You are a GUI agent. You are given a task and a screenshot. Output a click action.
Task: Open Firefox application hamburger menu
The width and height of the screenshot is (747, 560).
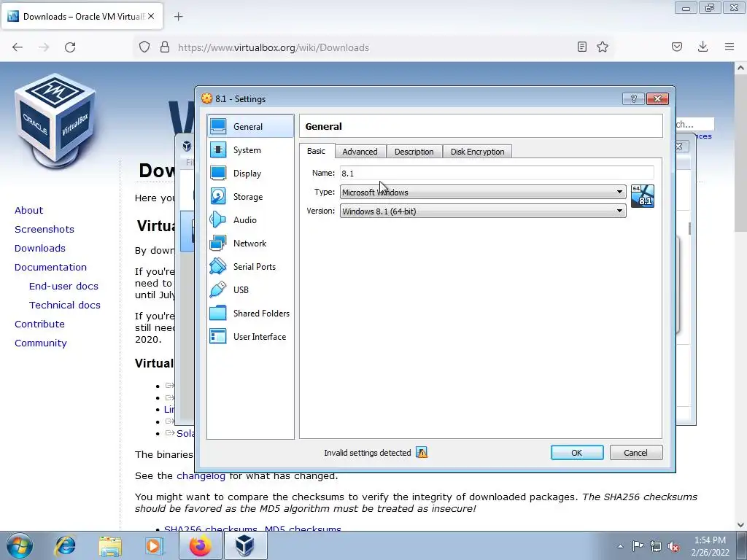click(729, 47)
